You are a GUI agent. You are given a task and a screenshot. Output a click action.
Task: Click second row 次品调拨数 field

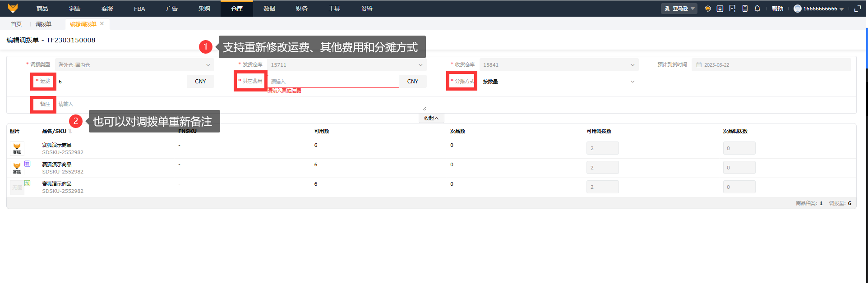[x=739, y=168]
